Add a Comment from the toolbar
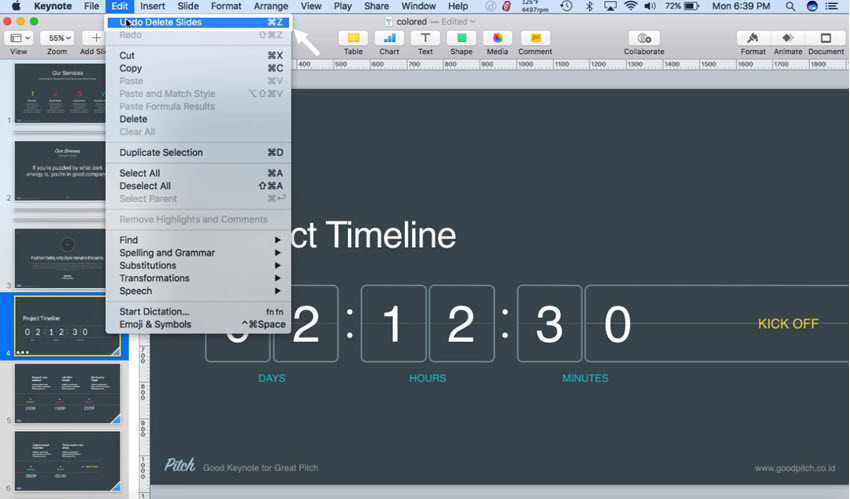The image size is (850, 499). coord(535,38)
